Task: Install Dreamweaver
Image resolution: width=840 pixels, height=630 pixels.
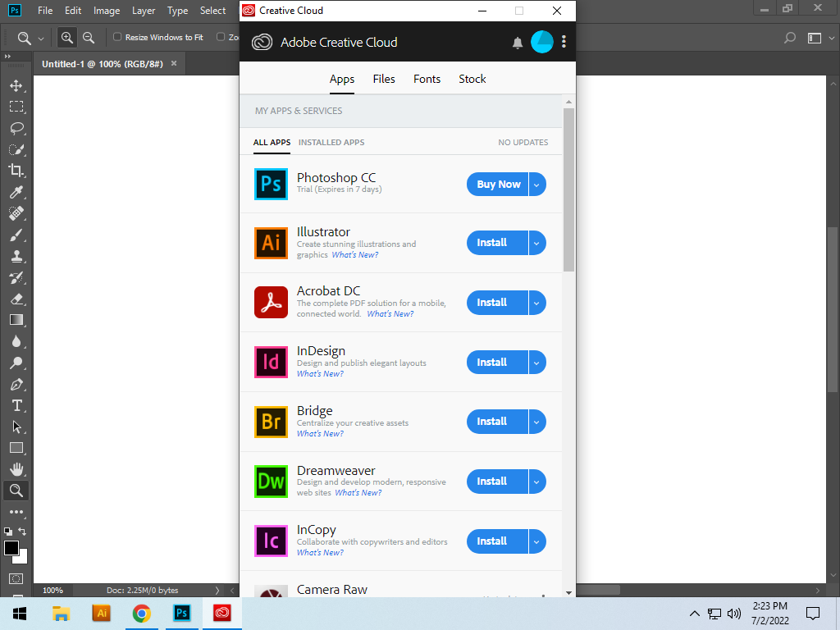Action: (496, 482)
